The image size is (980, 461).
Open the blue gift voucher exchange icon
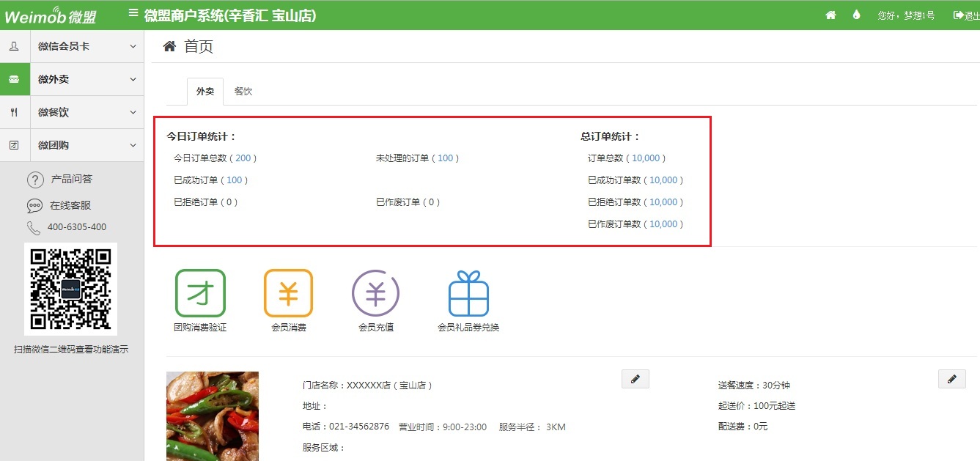point(468,293)
